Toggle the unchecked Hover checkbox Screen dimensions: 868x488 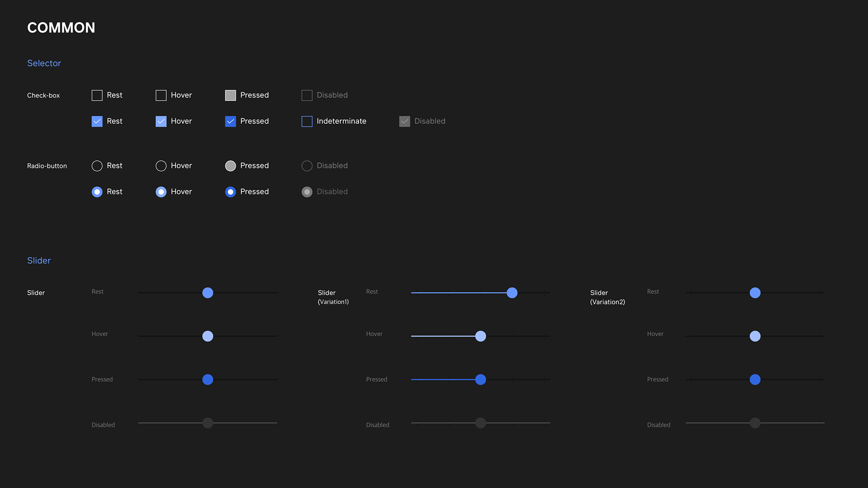[x=161, y=95]
